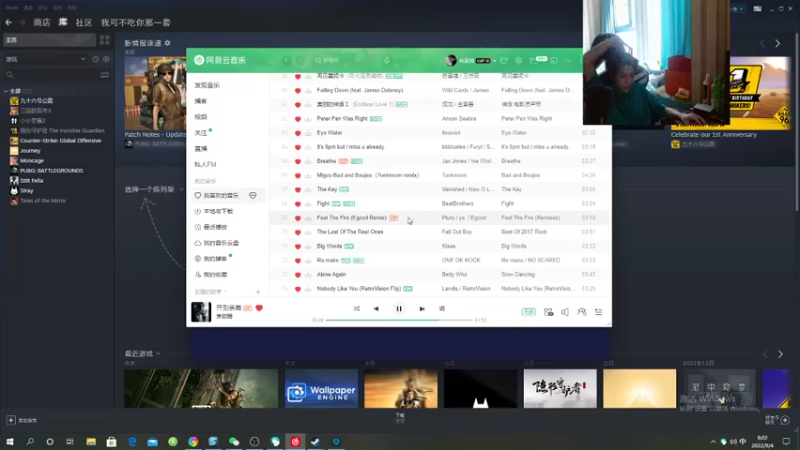This screenshot has width=800, height=450.
Task: Unlike the currently playing song via heart icon
Action: [259, 308]
